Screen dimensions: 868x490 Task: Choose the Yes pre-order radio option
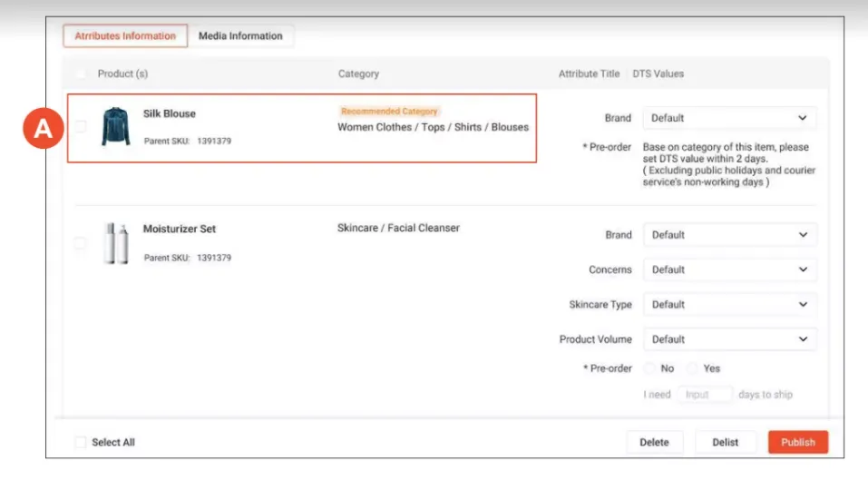pyautogui.click(x=693, y=368)
